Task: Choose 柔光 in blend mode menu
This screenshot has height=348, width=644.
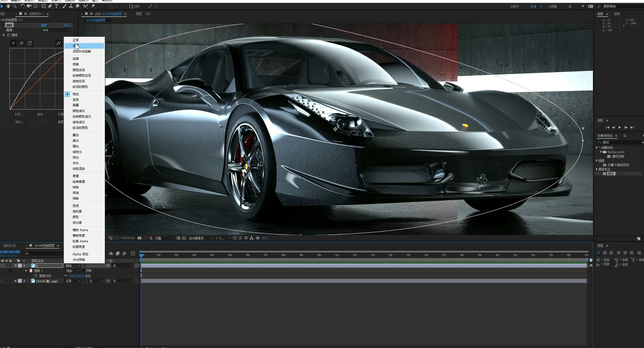Action: [x=84, y=141]
